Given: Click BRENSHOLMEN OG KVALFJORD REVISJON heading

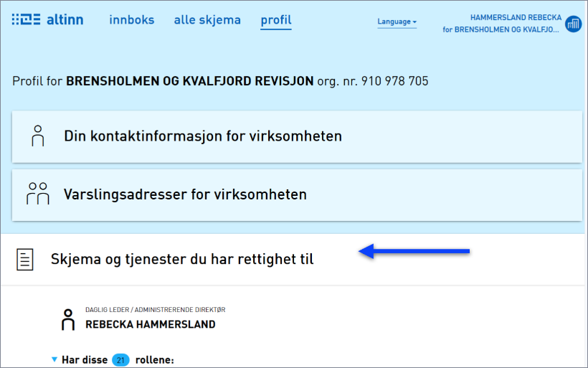Looking at the screenshot, I should 190,81.
